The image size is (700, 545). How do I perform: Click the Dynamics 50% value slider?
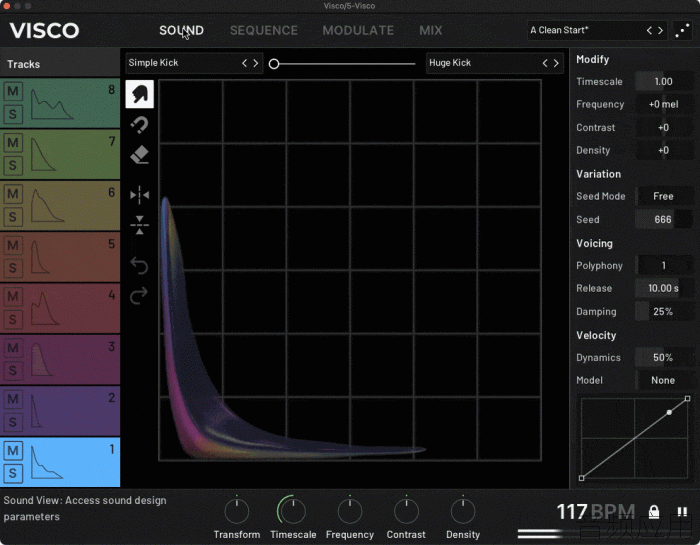664,358
